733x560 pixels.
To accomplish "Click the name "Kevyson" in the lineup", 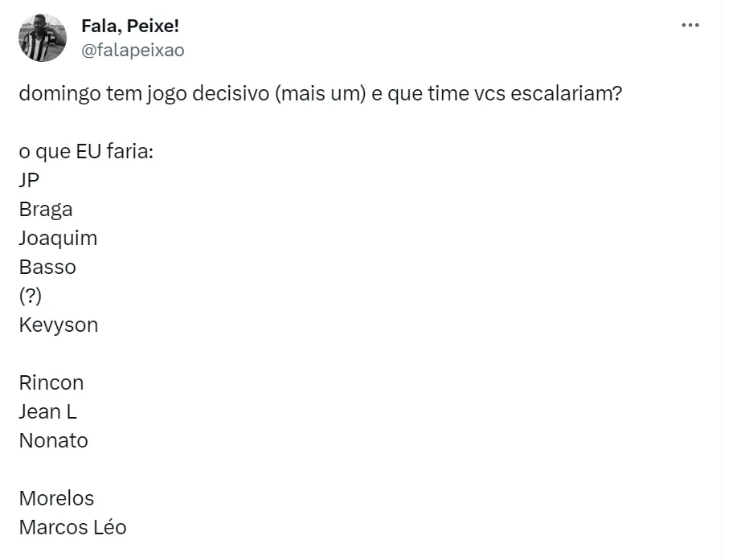I will click(x=59, y=325).
